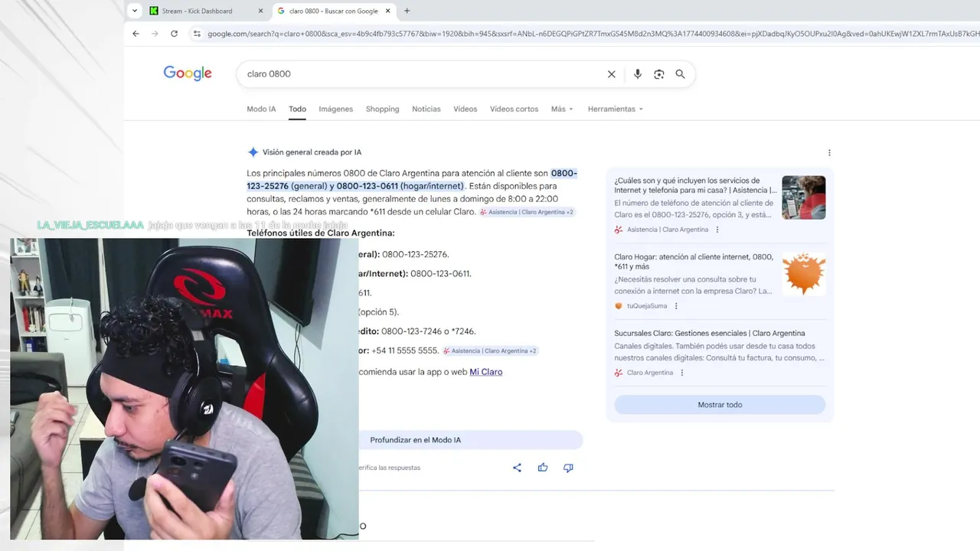Click the AI overview sparkle icon
The image size is (980, 551).
coord(253,152)
